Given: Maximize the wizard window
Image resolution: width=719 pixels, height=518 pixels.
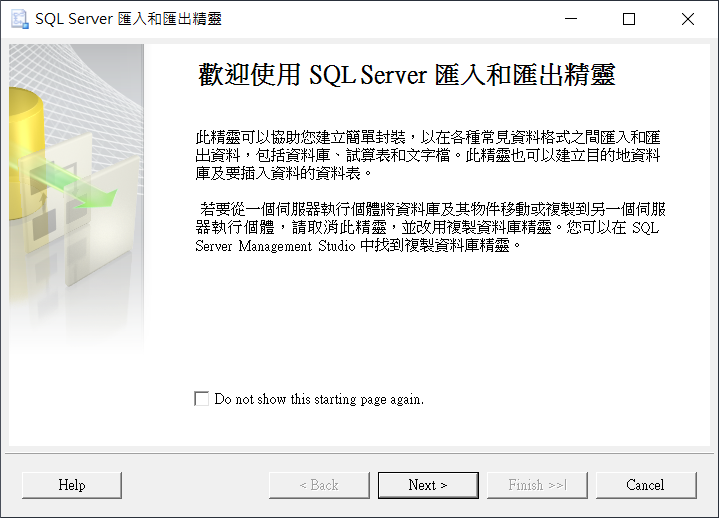Looking at the screenshot, I should 629,19.
